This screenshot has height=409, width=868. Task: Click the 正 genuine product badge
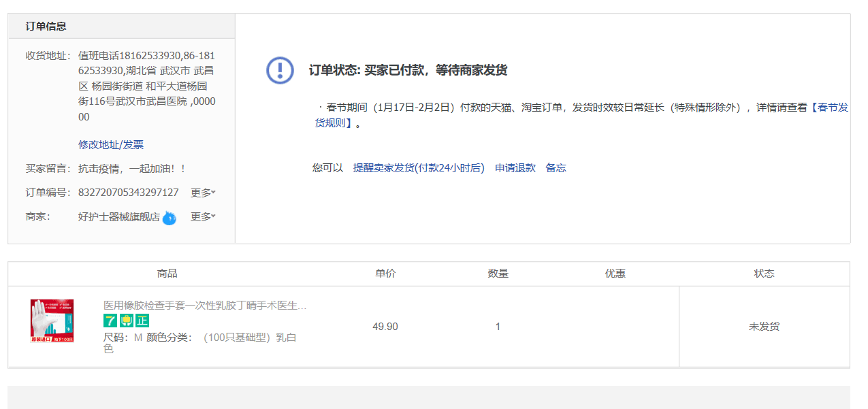pyautogui.click(x=142, y=321)
